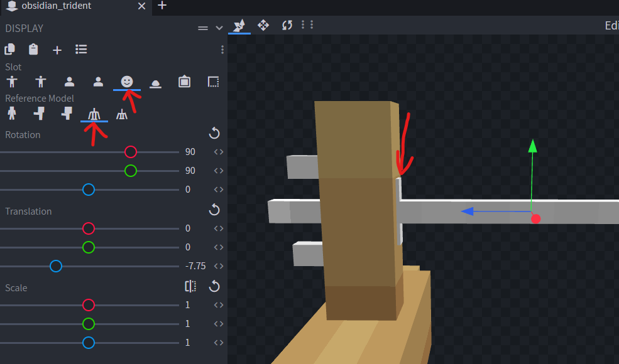The image size is (619, 364).
Task: Reset the Translation values
Action: click(x=214, y=210)
